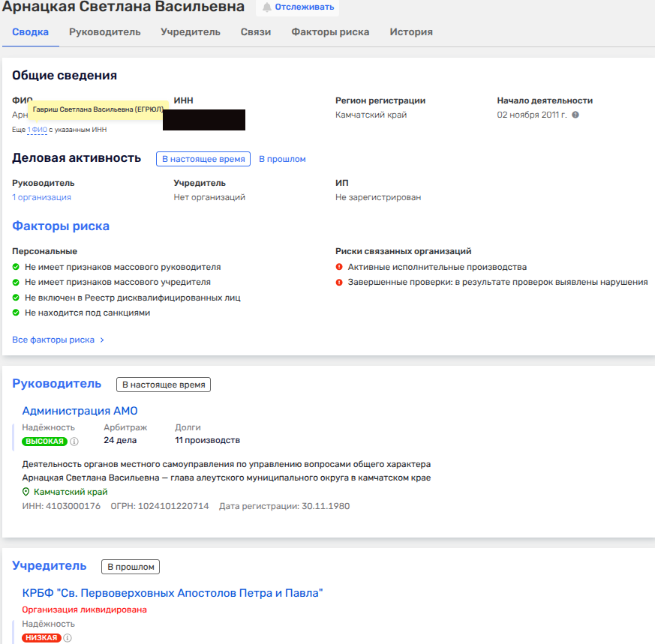This screenshot has width=655, height=644.
Task: Open the 1 организация link
Action: [x=41, y=197]
